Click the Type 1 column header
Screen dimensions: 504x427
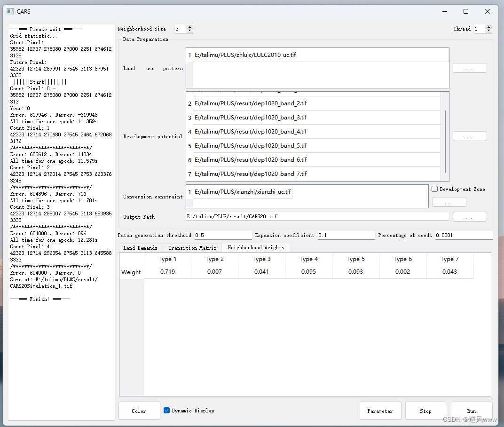167,259
